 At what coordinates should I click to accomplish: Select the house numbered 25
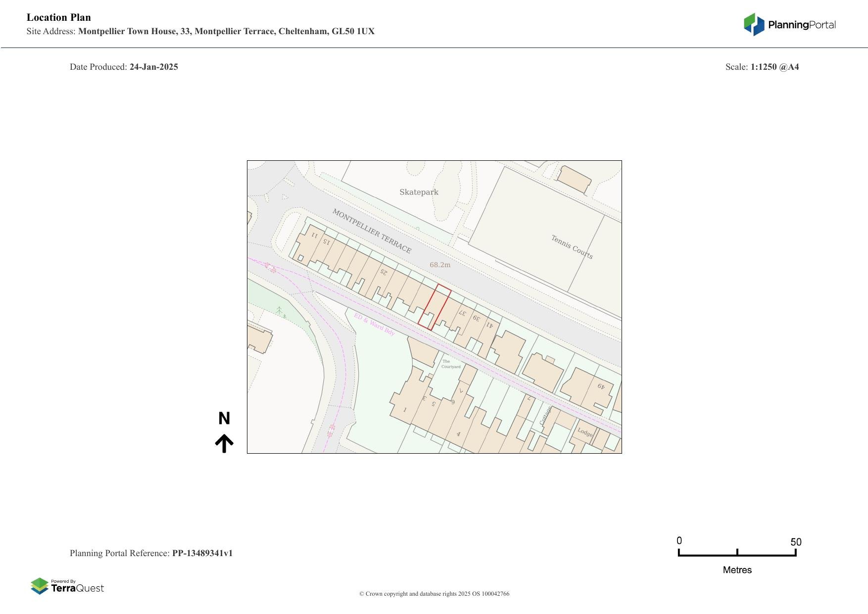(384, 272)
